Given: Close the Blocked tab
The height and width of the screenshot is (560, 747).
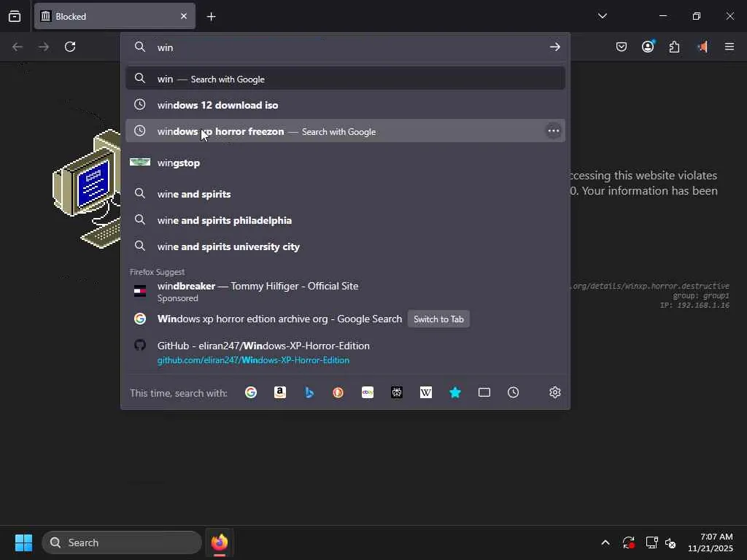Looking at the screenshot, I should pyautogui.click(x=184, y=16).
